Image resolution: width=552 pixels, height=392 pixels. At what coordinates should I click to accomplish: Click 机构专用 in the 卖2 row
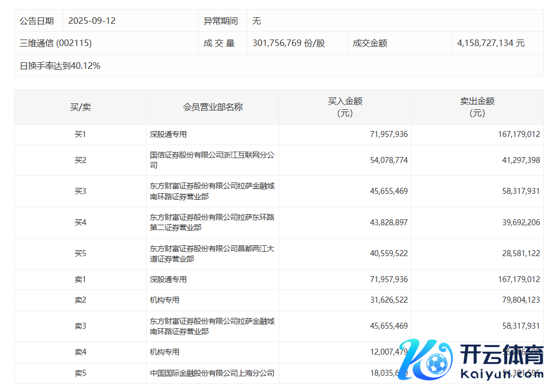click(165, 300)
